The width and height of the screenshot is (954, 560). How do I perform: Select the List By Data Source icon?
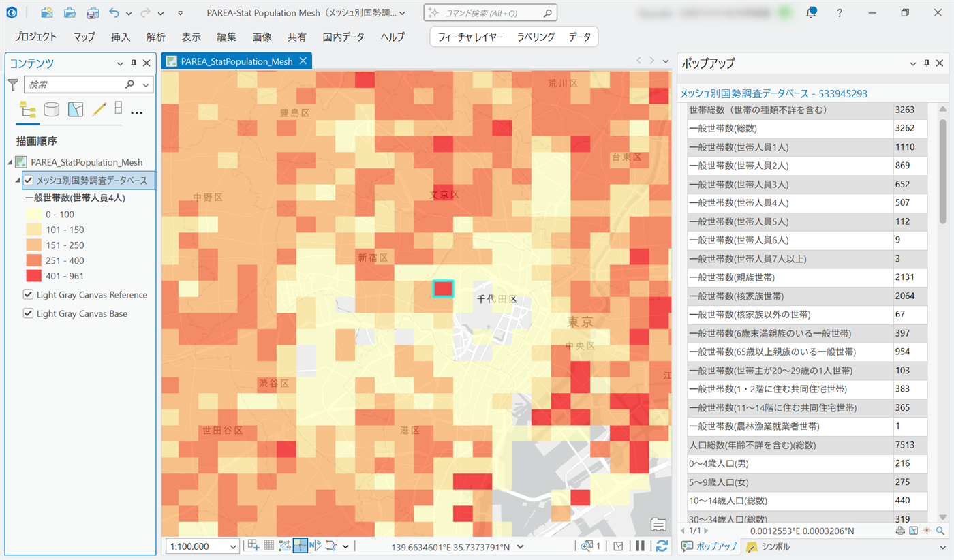[52, 110]
